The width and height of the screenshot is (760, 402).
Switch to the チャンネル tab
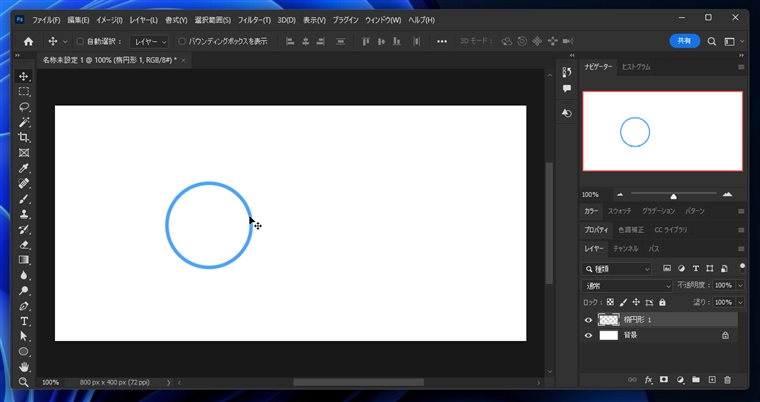coord(626,248)
